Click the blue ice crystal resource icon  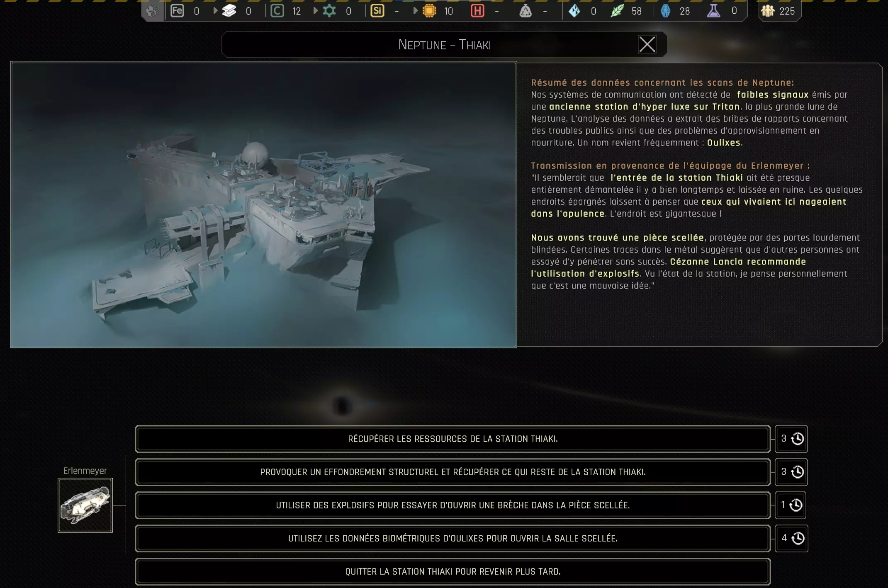tap(574, 11)
